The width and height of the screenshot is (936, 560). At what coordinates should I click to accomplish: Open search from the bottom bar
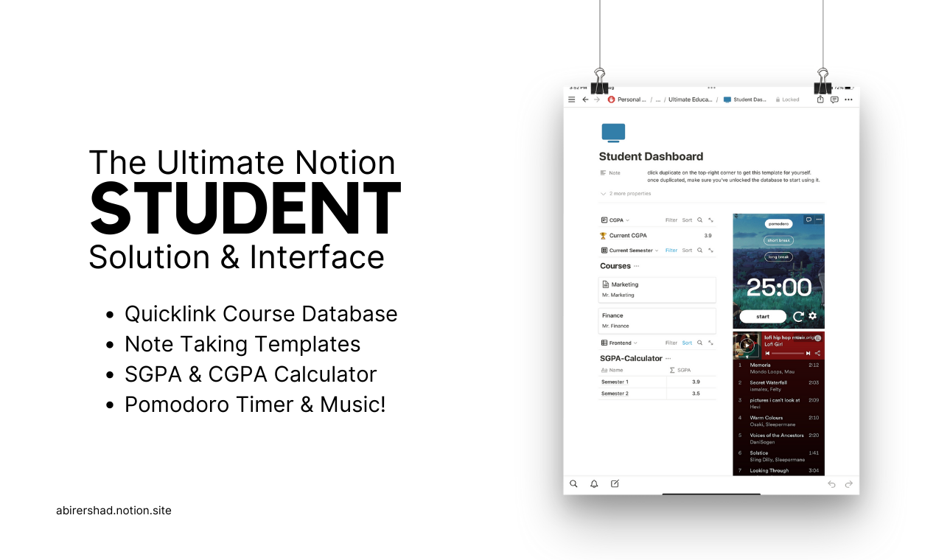[x=573, y=484]
